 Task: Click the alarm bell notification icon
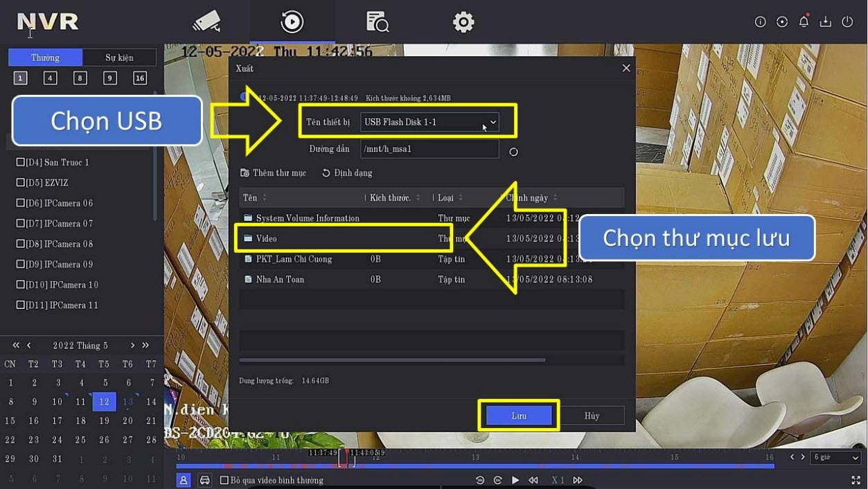pyautogui.click(x=804, y=22)
